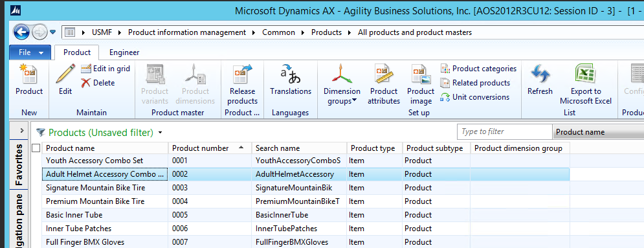Click product number 0003 cell
The width and height of the screenshot is (644, 248).
pyautogui.click(x=210, y=188)
